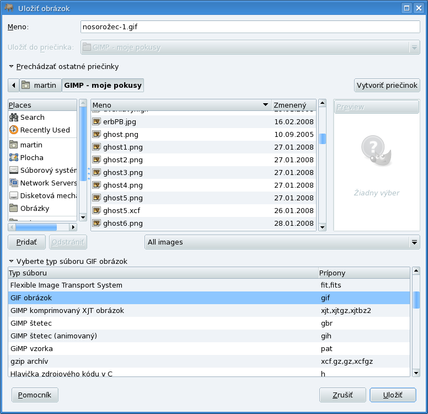Open the All images filter dropdown
This screenshot has height=414, width=428.
[x=282, y=242]
